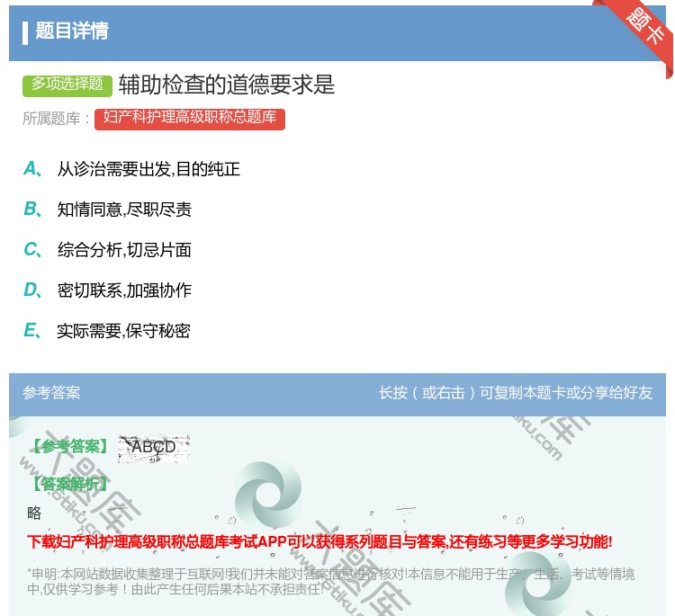Click the 【参考答案】 green label
Viewport: 675px width, 616px height.
70,447
